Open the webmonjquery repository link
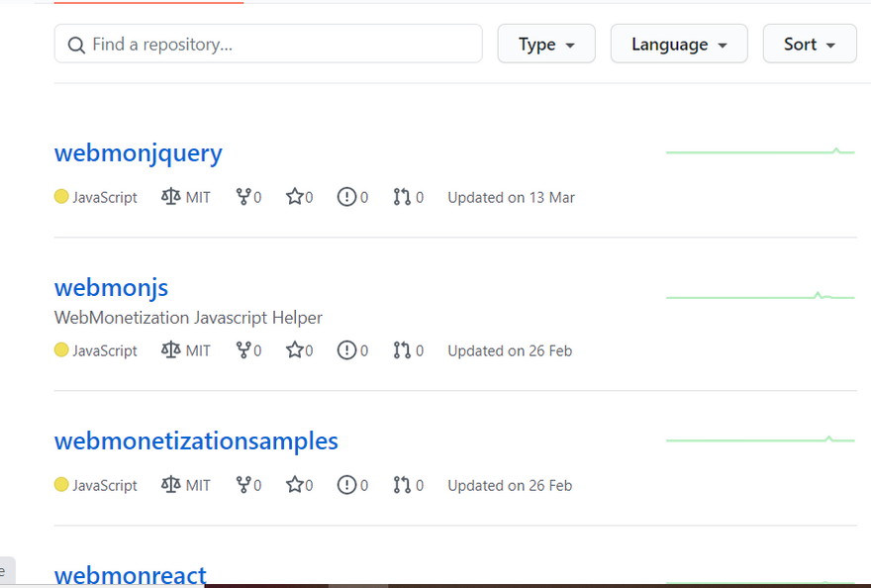Image resolution: width=871 pixels, height=588 pixels. pyautogui.click(x=139, y=153)
